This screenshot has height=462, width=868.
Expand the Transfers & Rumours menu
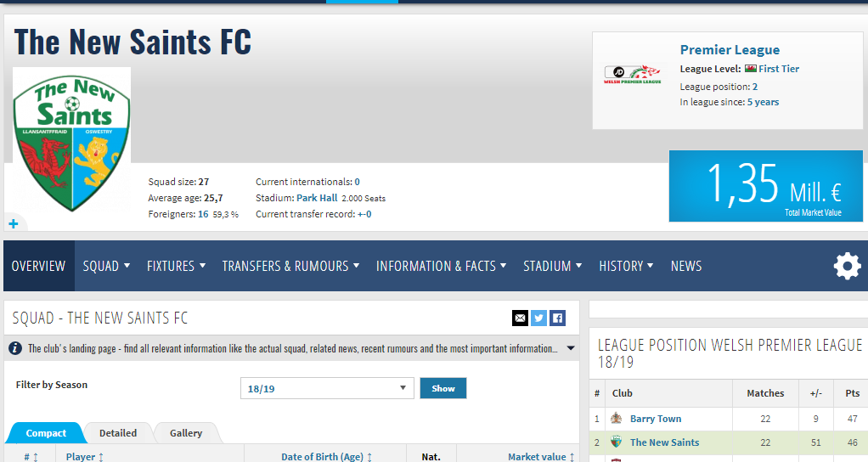click(290, 266)
